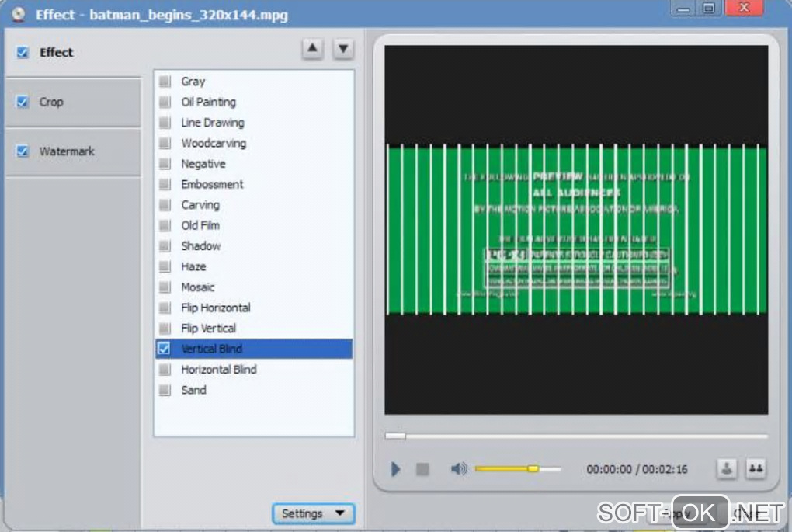The image size is (792, 532).
Task: Open the Settings dropdown button
Action: point(313,514)
